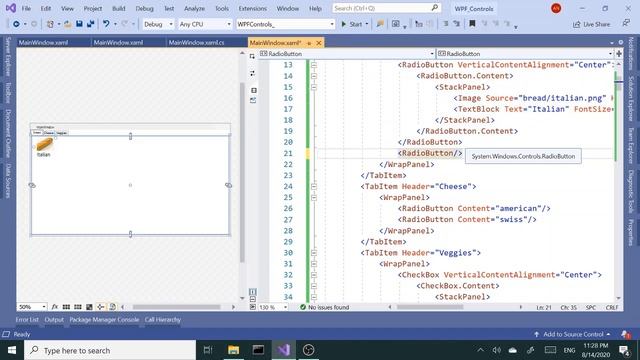
Task: Open the Debug configuration dropdown
Action: pos(158,24)
